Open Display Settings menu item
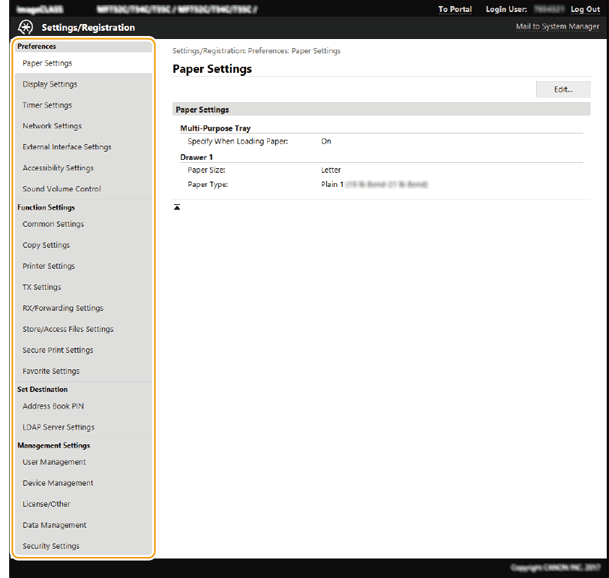This screenshot has width=609, height=578. click(x=50, y=84)
